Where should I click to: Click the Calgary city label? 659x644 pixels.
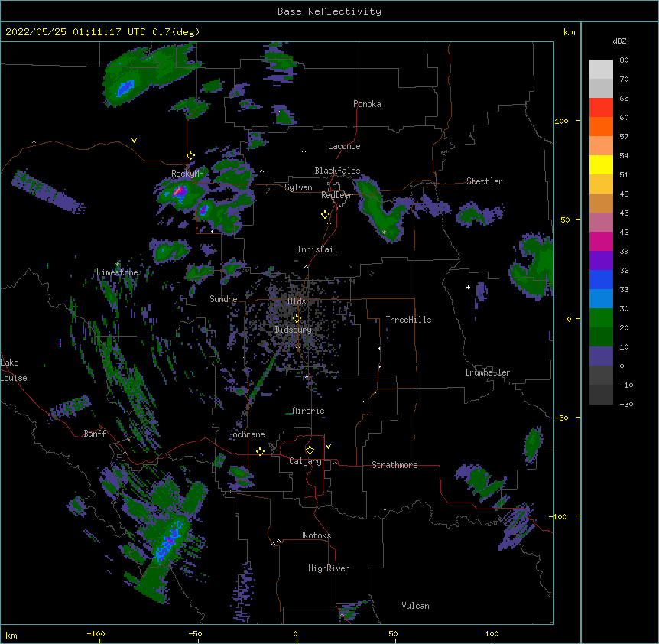click(305, 461)
